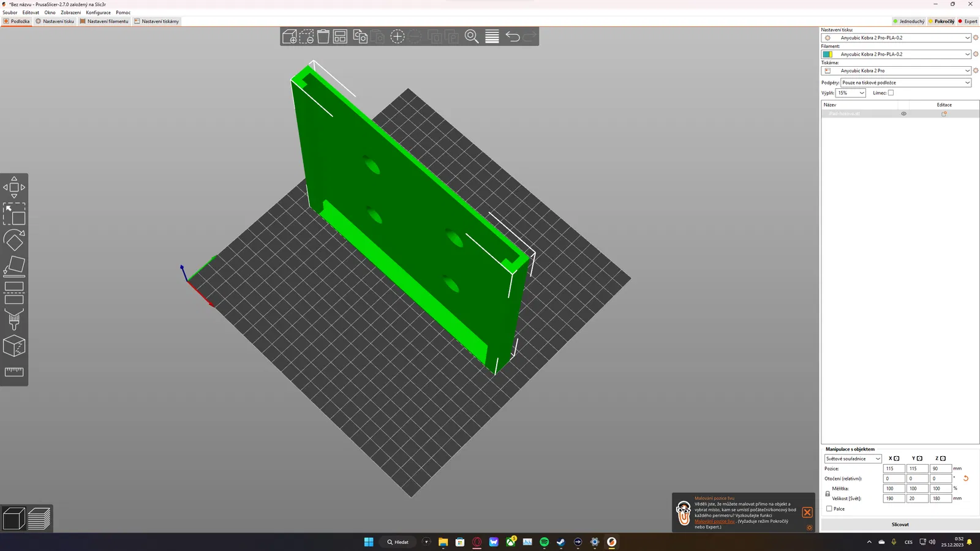Viewport: 980px width, 551px height.
Task: Click the Add model cube icon
Action: coord(289,37)
